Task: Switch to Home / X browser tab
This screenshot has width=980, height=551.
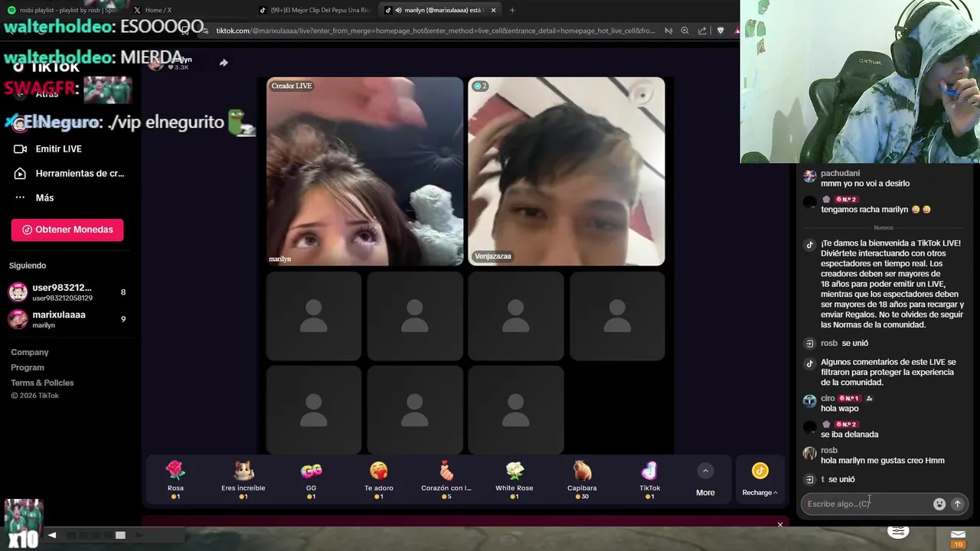Action: pos(158,10)
